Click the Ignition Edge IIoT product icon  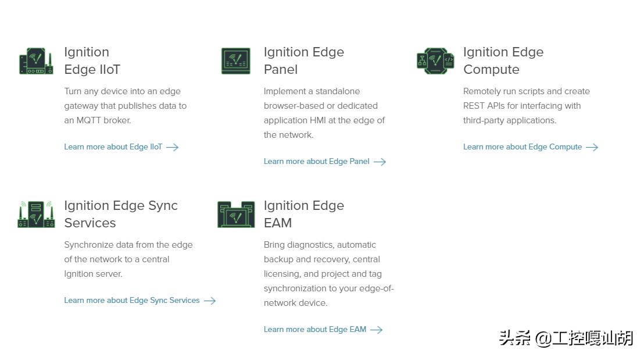click(36, 61)
